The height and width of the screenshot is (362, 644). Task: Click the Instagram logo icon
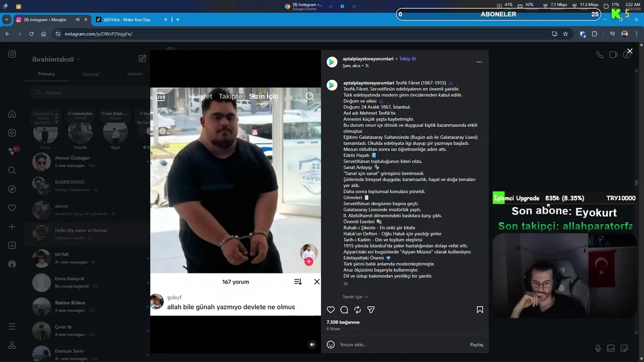pos(12,54)
